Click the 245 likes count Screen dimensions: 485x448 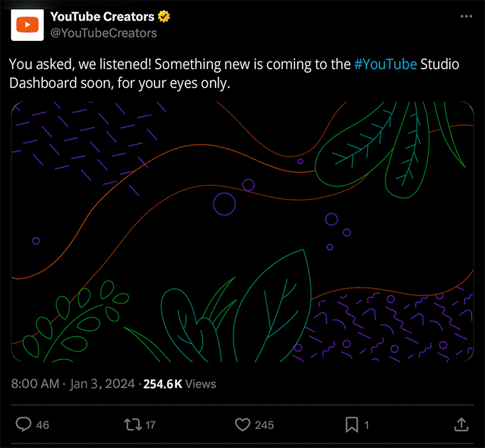point(264,425)
